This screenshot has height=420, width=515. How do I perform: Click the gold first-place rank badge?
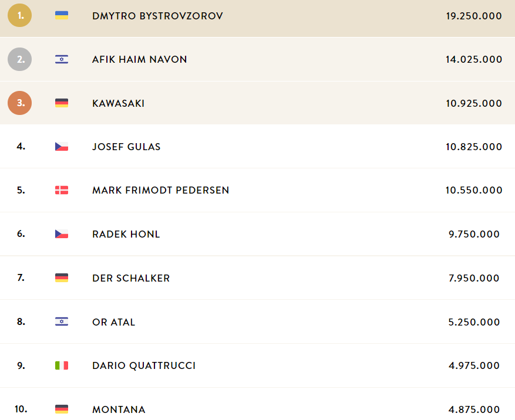[20, 15]
